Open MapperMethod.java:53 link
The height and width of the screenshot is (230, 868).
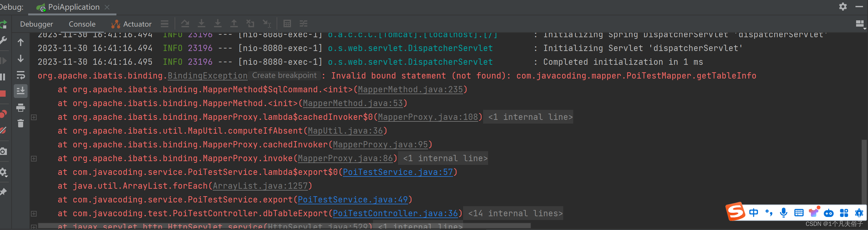[353, 103]
